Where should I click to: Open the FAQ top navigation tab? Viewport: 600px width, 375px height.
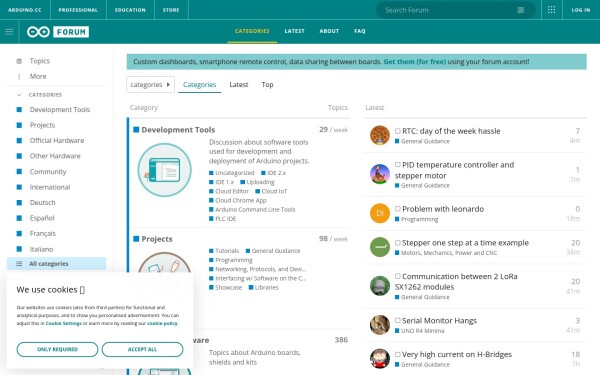(360, 31)
